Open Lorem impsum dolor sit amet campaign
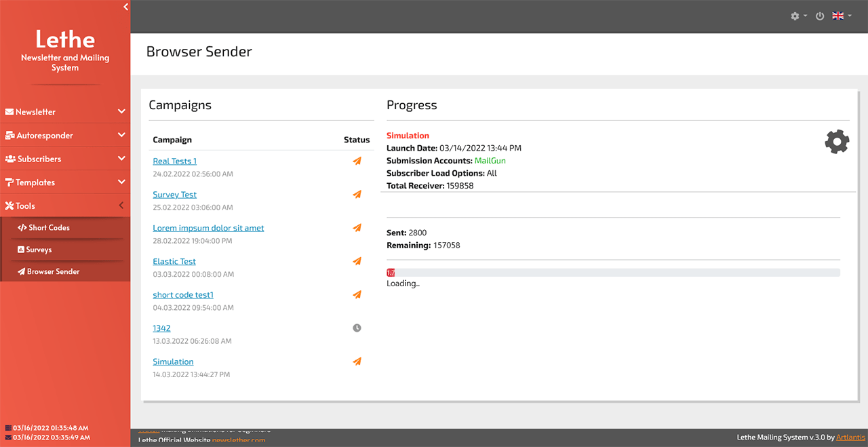868x447 pixels. [x=208, y=228]
